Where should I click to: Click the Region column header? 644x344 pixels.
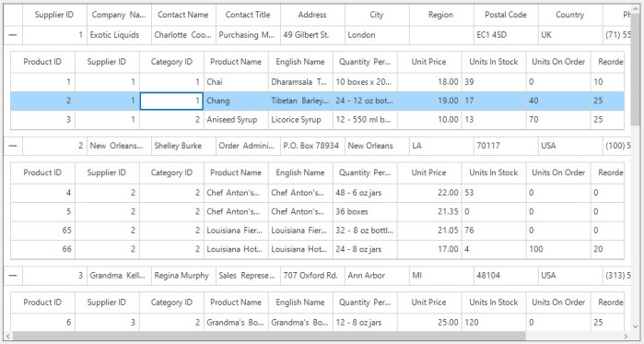(441, 15)
